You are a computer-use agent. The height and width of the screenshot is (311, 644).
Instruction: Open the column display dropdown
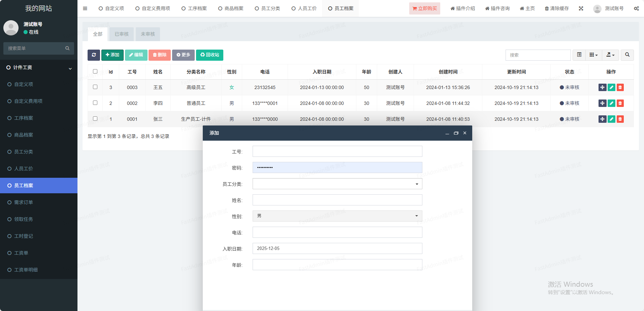593,55
